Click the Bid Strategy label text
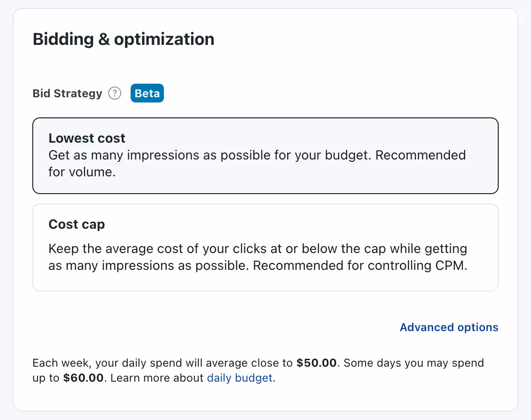The image size is (531, 420). [x=67, y=94]
